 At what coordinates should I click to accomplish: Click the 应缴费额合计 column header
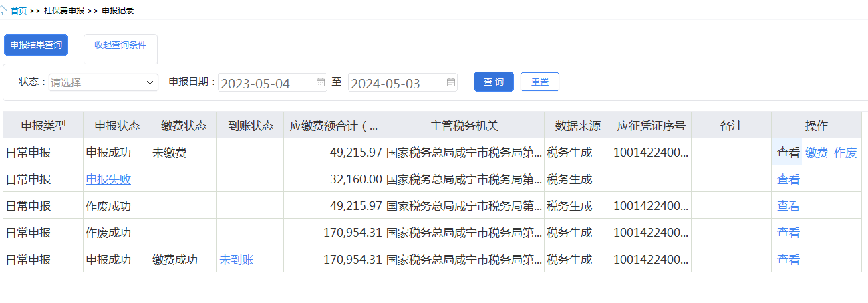point(333,125)
